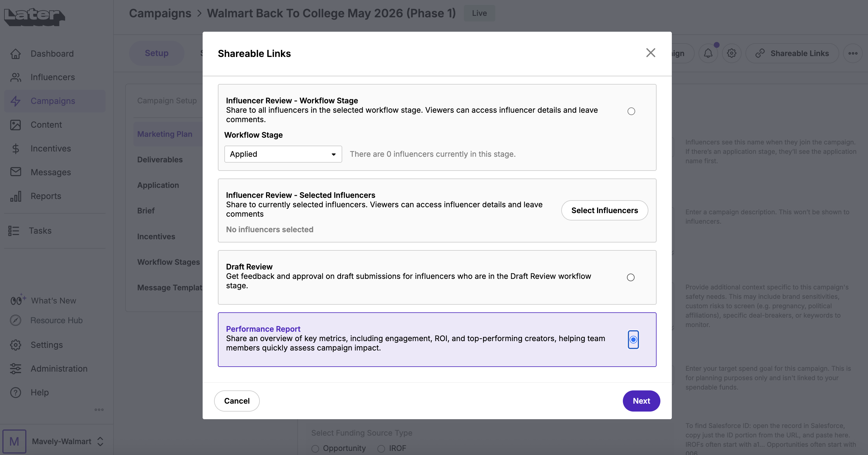Select the Performance Report radio button
Viewport: 868px width, 455px height.
pos(633,340)
